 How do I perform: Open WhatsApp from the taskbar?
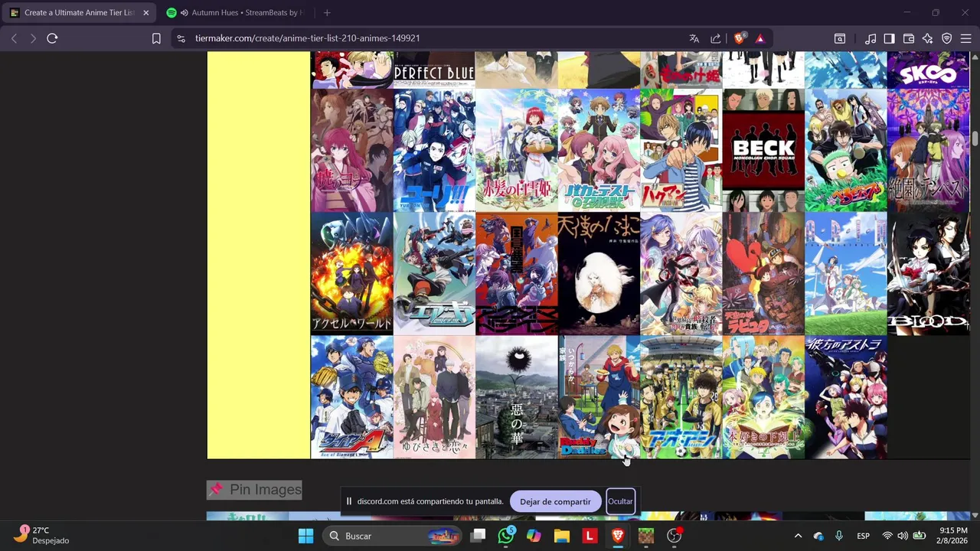click(x=506, y=536)
